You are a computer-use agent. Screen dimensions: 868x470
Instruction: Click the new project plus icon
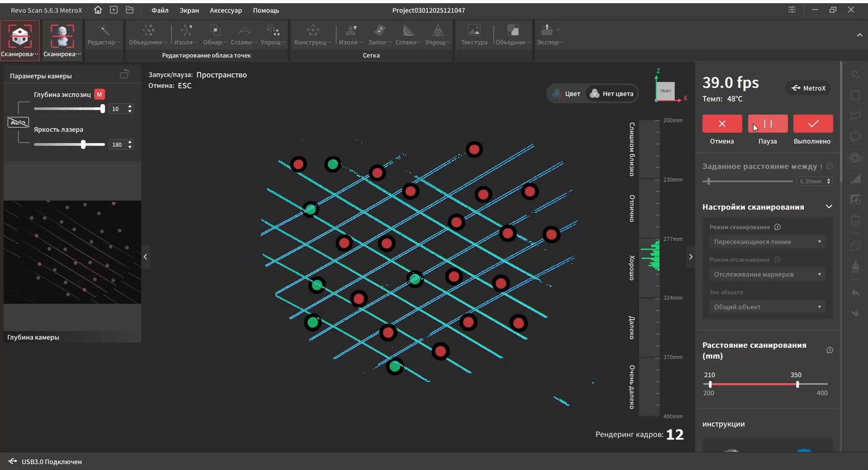pyautogui.click(x=114, y=10)
